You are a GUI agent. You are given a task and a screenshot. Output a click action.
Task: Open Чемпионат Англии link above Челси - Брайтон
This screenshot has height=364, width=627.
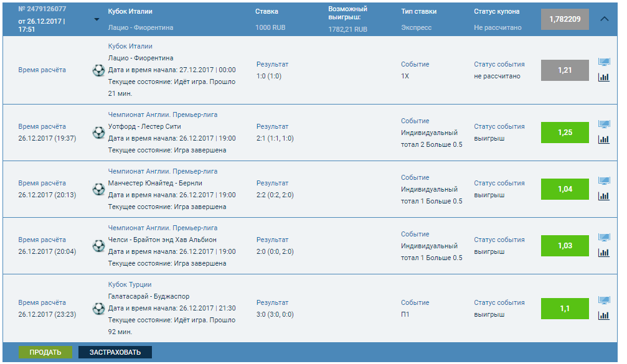tap(163, 228)
